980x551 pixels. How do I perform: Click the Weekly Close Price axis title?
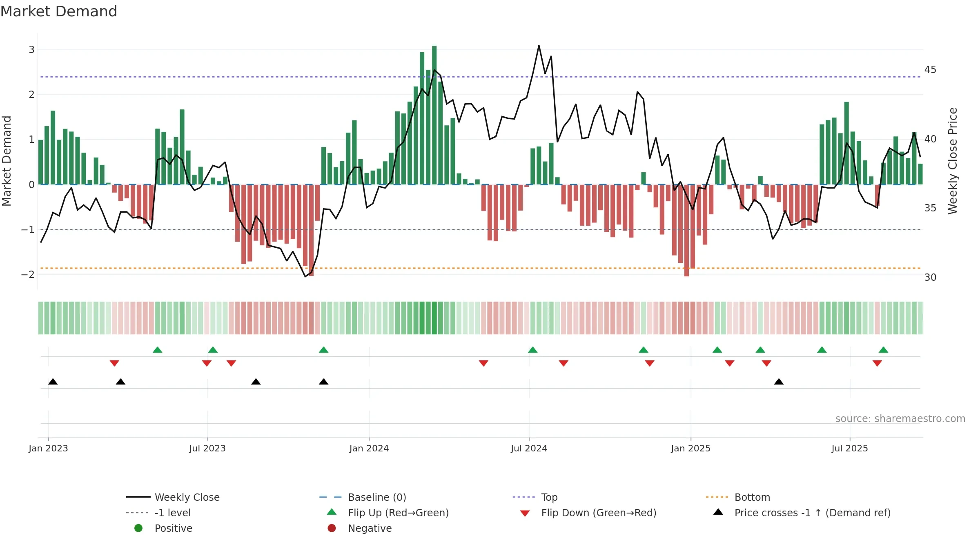pos(953,161)
